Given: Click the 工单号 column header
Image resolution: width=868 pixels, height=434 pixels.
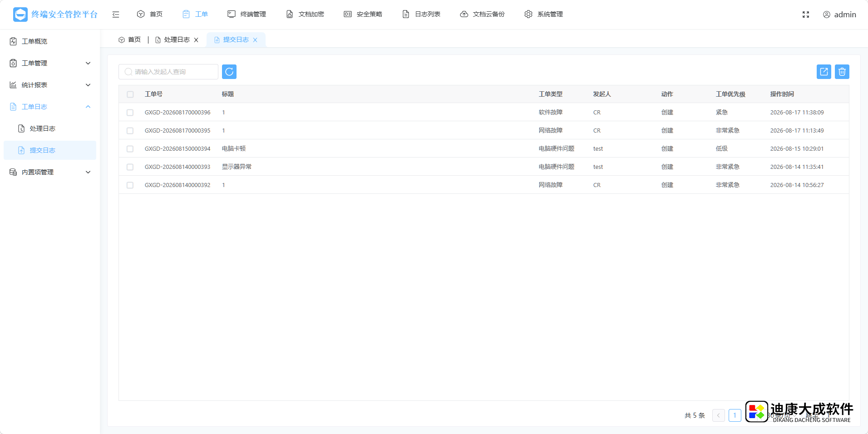Looking at the screenshot, I should [153, 94].
